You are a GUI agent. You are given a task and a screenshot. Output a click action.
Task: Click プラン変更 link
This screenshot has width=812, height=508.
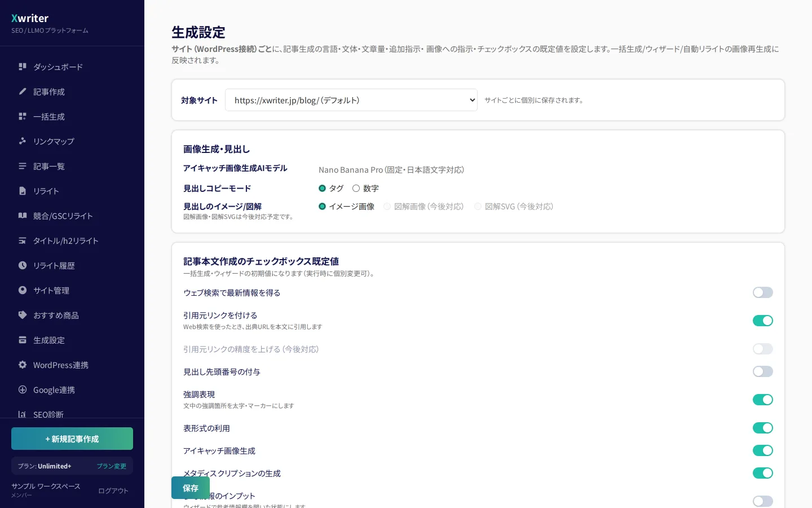point(112,466)
